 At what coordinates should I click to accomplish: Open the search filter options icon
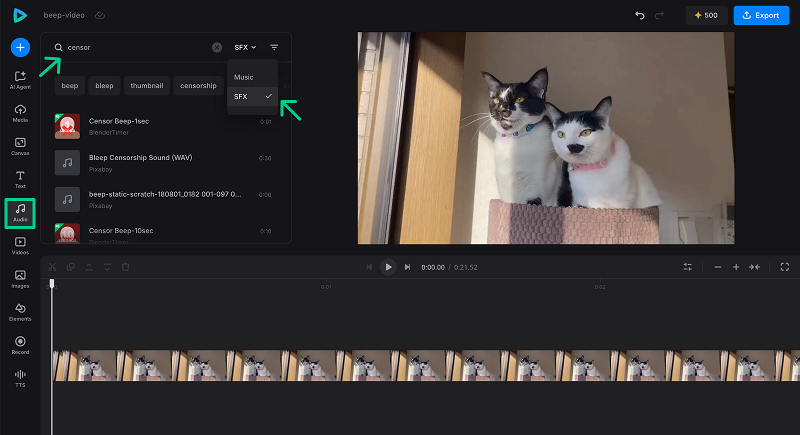point(274,47)
